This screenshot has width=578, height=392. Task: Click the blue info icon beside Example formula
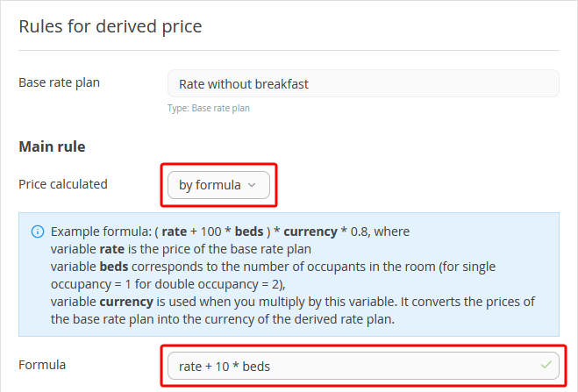point(38,232)
